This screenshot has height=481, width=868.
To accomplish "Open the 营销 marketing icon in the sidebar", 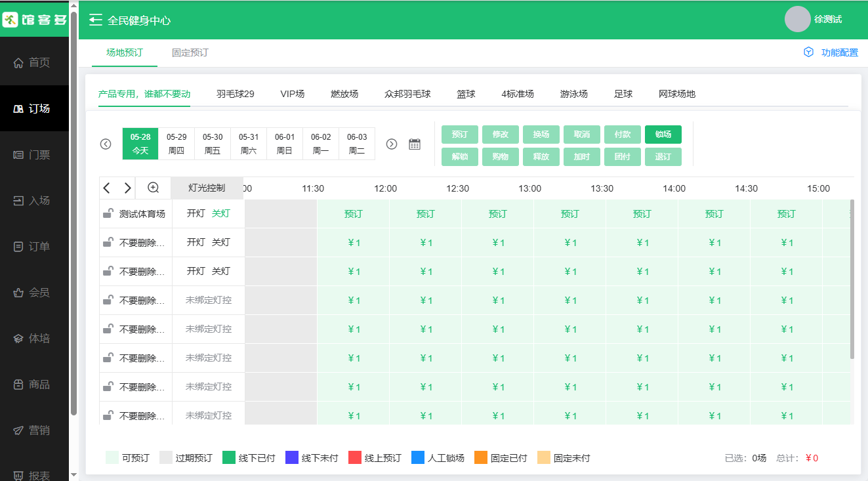I will click(18, 430).
